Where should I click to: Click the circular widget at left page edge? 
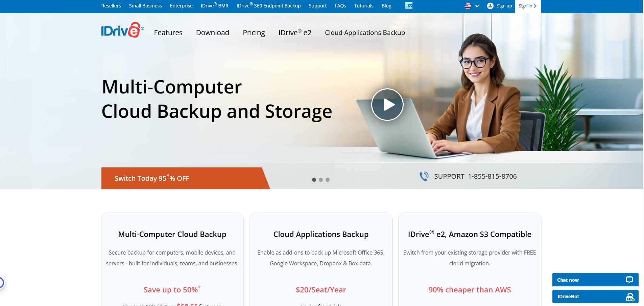1,283
